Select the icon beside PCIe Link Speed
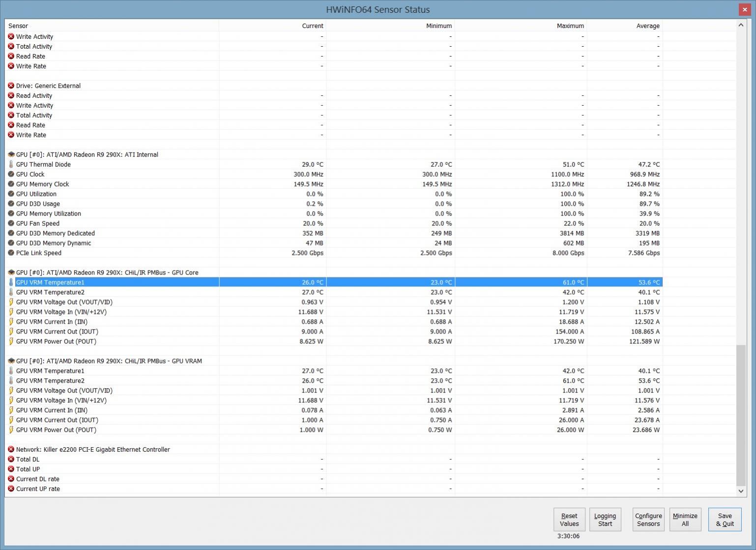Image resolution: width=756 pixels, height=550 pixels. coord(11,253)
